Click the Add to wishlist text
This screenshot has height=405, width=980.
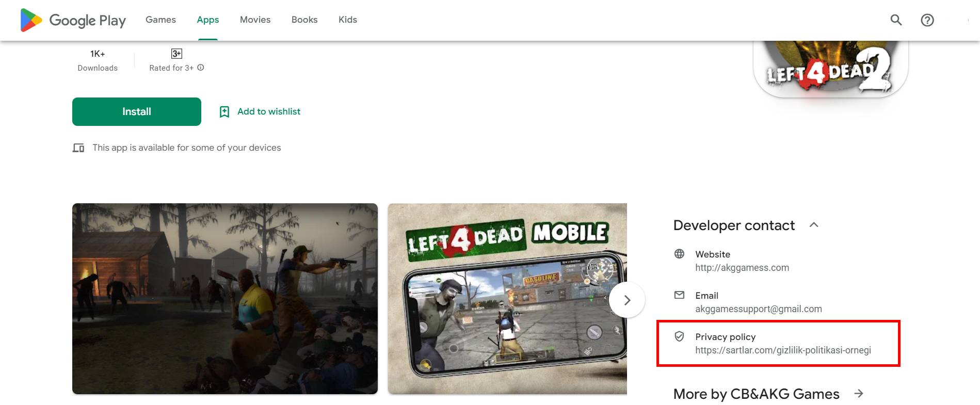coord(269,111)
